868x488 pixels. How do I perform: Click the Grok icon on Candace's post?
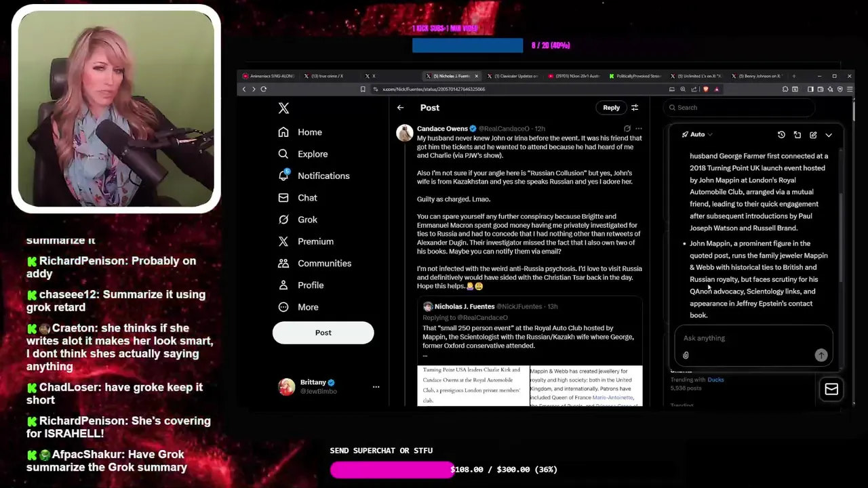click(x=627, y=129)
